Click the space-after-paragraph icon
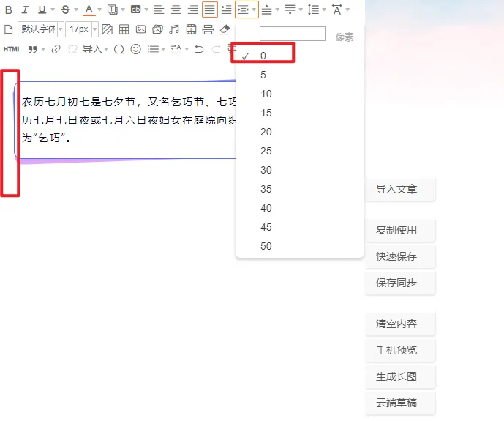The image size is (504, 421). pos(290,10)
